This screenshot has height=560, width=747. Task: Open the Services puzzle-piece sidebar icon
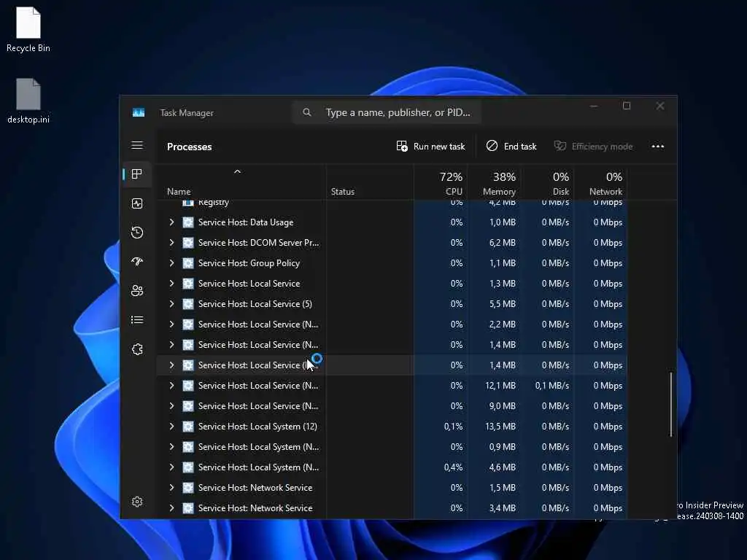coord(137,349)
